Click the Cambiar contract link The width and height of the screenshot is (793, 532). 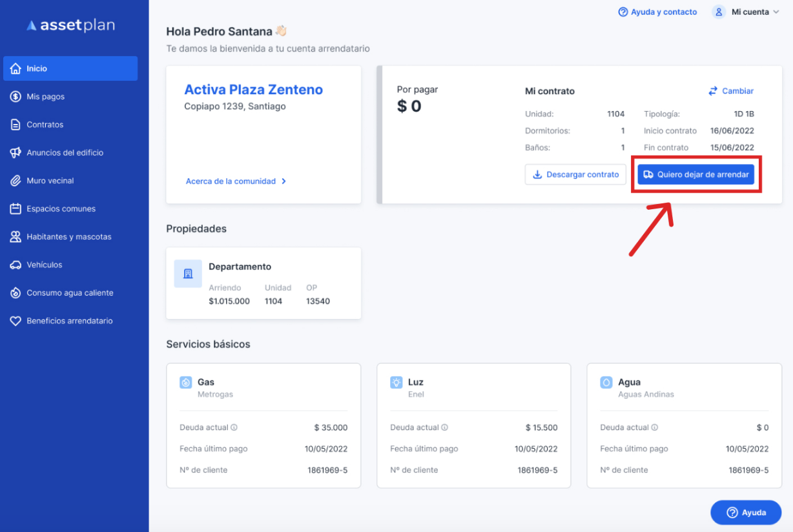(x=731, y=91)
